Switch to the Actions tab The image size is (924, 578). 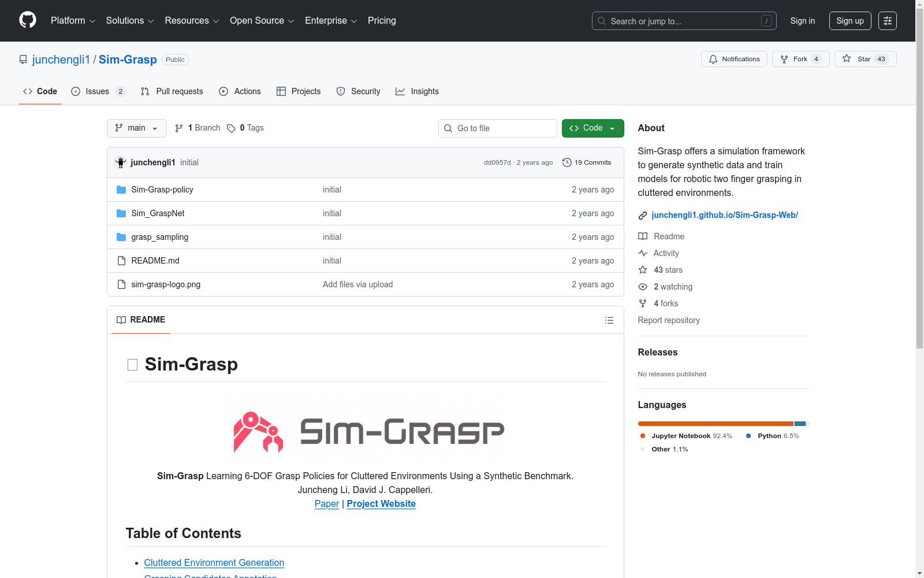(240, 91)
